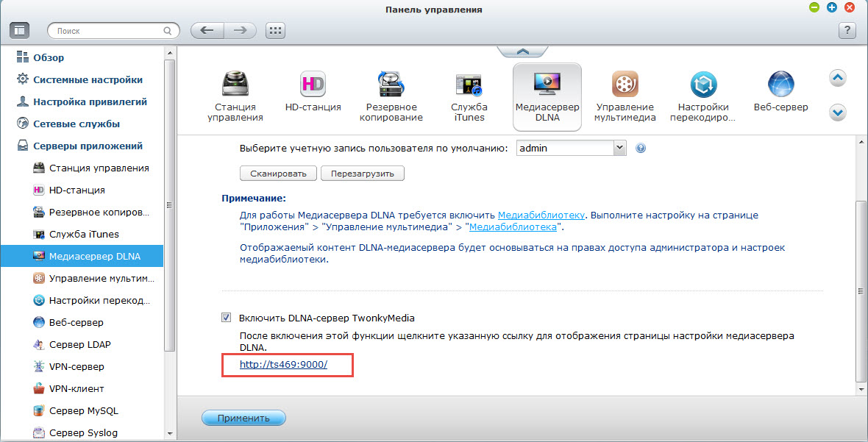Open the quoted Медиабиблиотека link
The image size is (868, 442).
tap(513, 227)
